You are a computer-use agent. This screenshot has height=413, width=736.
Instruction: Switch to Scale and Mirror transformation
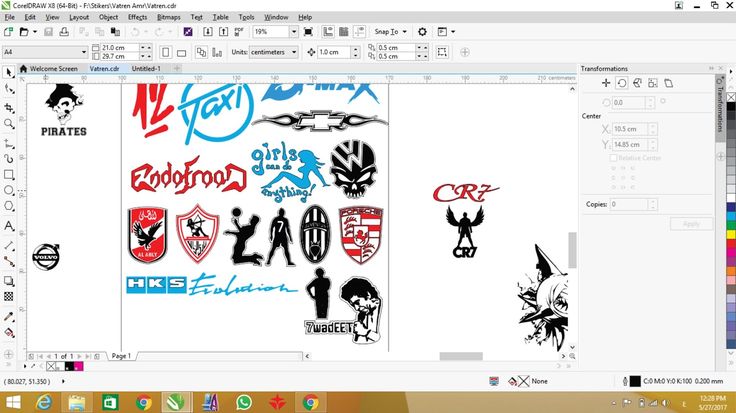click(637, 83)
